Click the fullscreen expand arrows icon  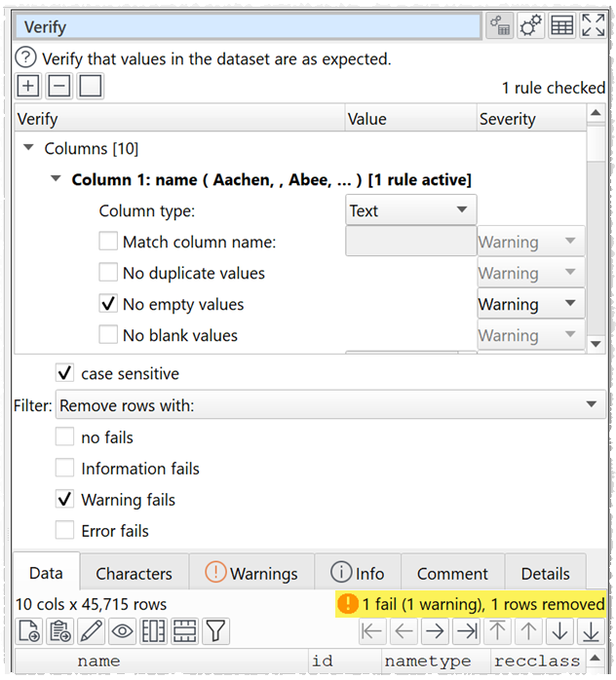click(593, 26)
